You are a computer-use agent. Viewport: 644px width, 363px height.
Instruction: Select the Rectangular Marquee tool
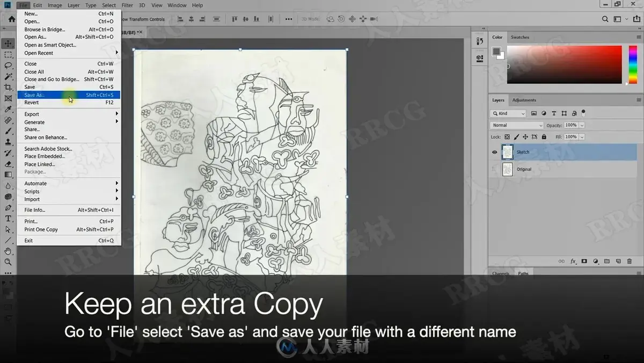pos(8,54)
